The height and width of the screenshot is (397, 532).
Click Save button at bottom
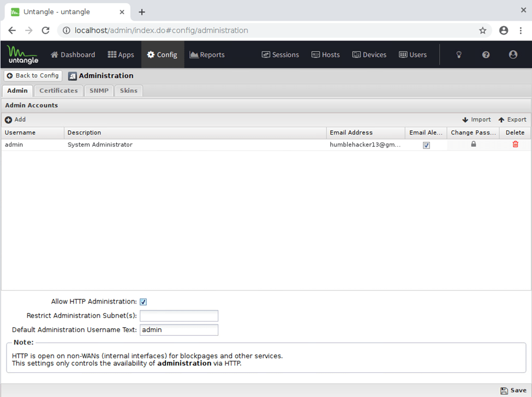[513, 390]
